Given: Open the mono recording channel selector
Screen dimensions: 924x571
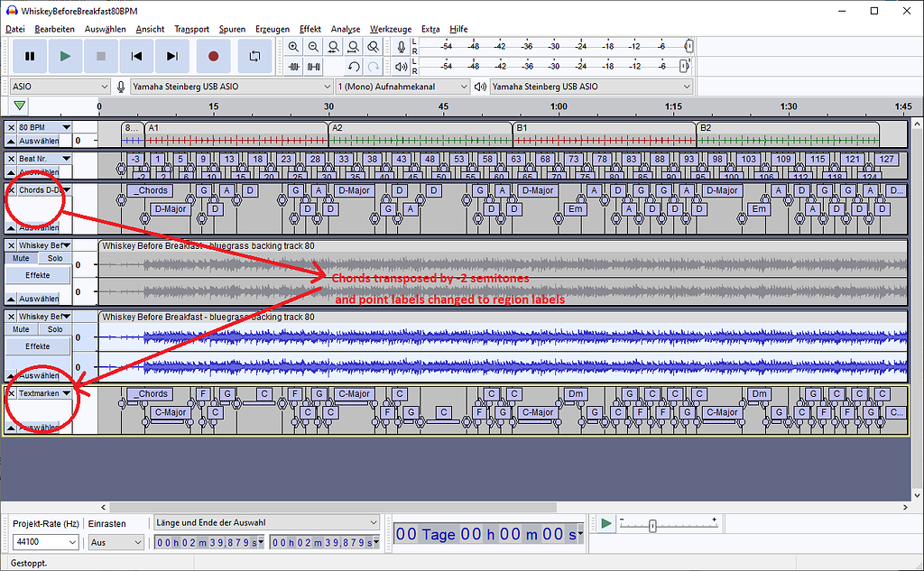Looking at the screenshot, I should click(x=402, y=86).
